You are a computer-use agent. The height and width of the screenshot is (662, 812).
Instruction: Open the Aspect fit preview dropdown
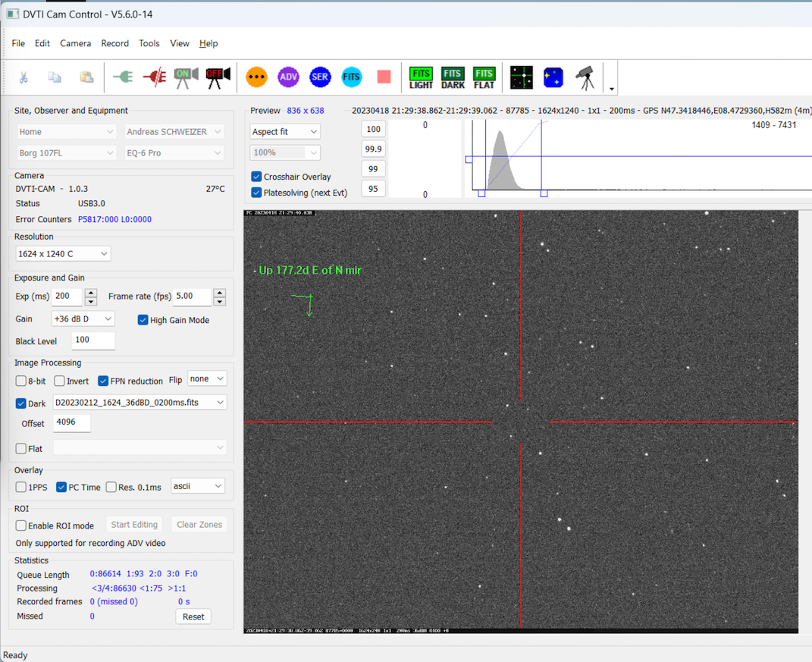(285, 131)
